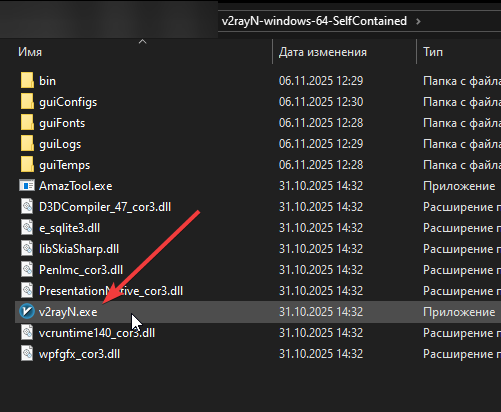Select the wpfgfx_cor3.dll file icon
The height and width of the screenshot is (412, 501).
(27, 354)
